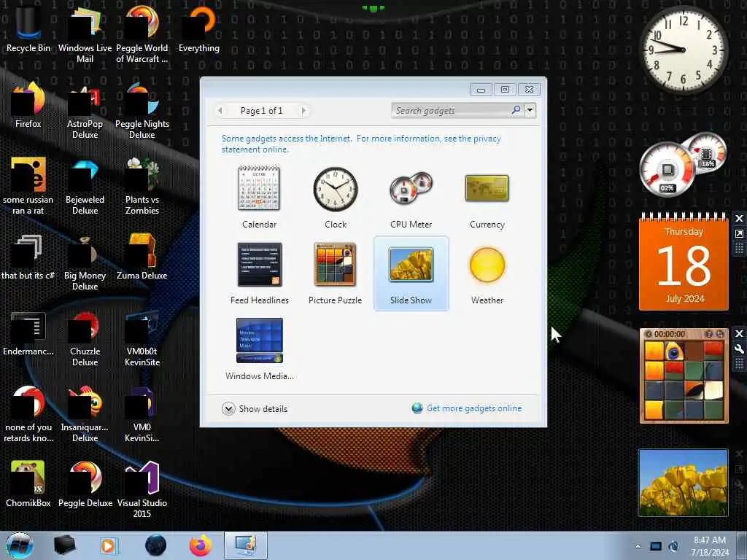This screenshot has width=747, height=560.
Task: Click the orange calendar date 18
Action: click(684, 265)
